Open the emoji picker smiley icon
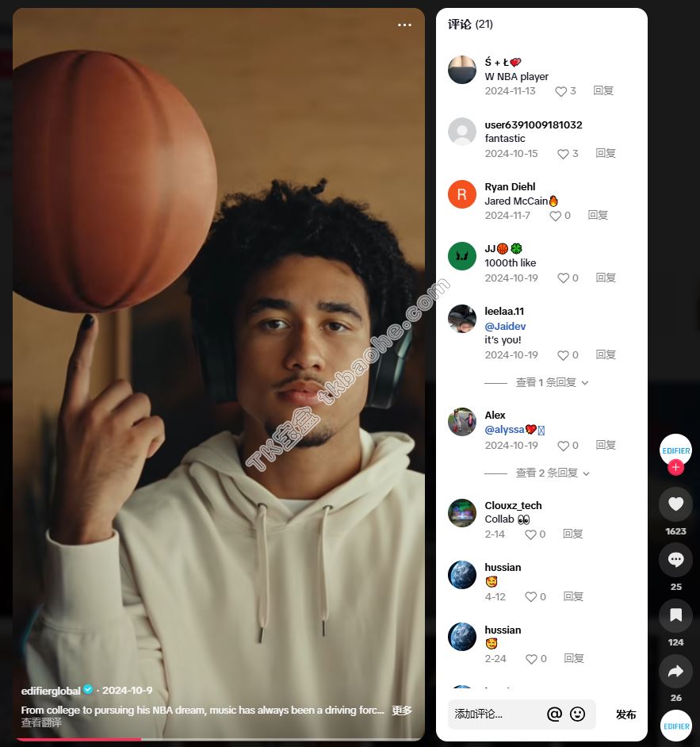The height and width of the screenshot is (747, 700). (577, 714)
